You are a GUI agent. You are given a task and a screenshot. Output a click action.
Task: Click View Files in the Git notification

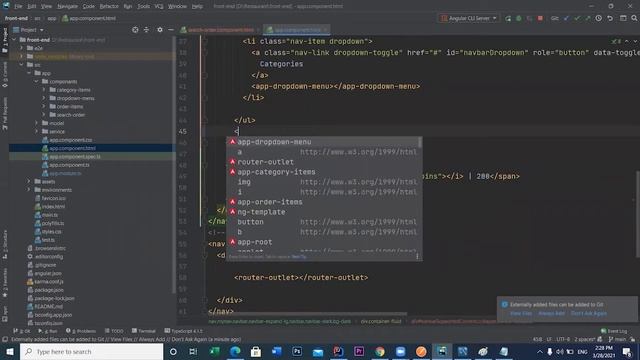(521, 313)
